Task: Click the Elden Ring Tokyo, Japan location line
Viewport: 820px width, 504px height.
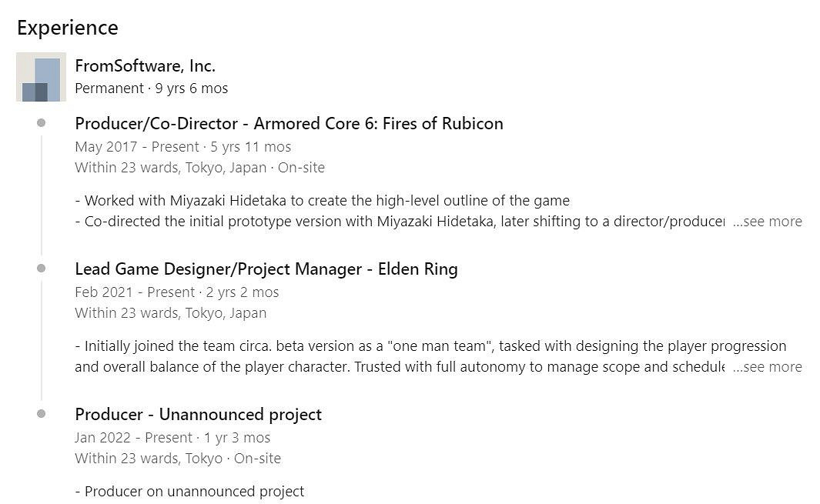Action: [170, 313]
